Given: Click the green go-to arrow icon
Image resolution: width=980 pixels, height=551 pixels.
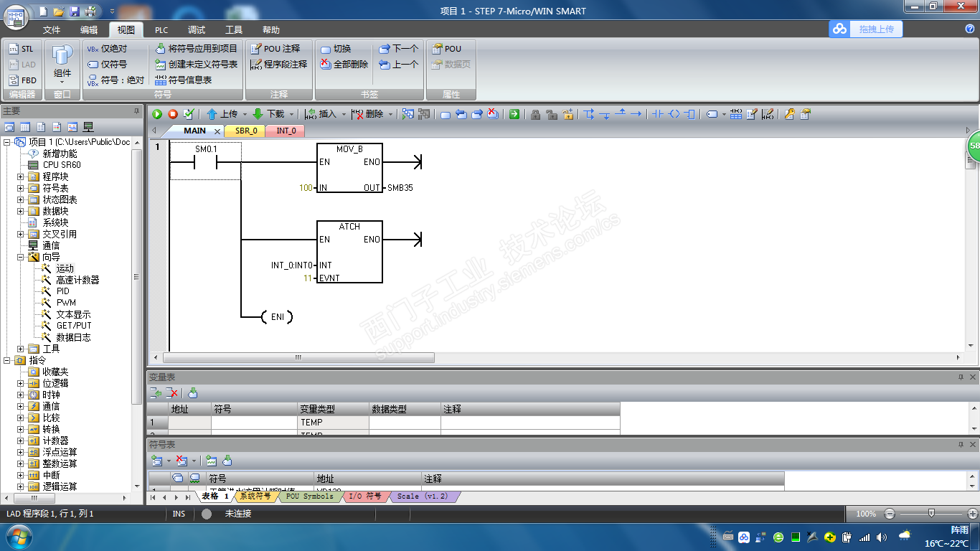Looking at the screenshot, I should tap(514, 114).
